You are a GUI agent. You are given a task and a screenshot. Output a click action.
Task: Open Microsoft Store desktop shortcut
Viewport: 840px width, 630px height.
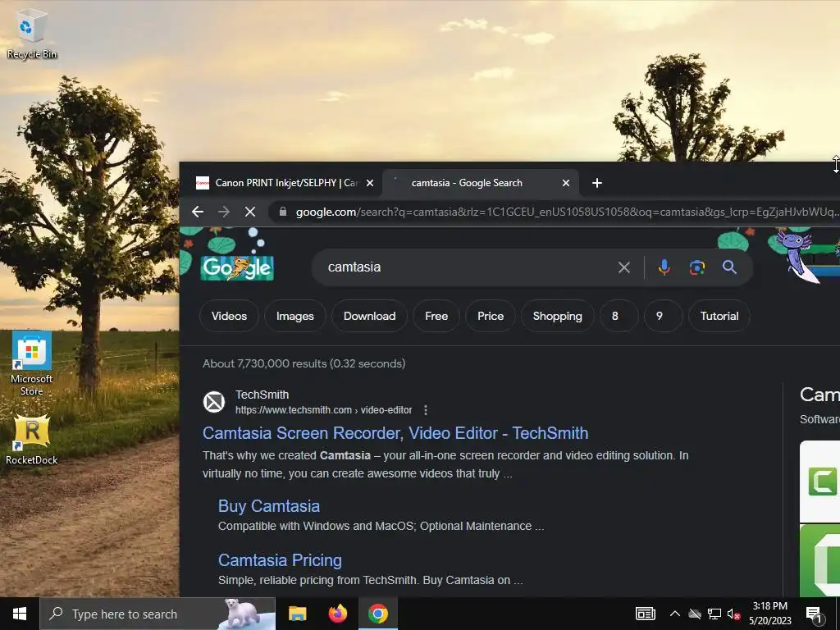32,363
